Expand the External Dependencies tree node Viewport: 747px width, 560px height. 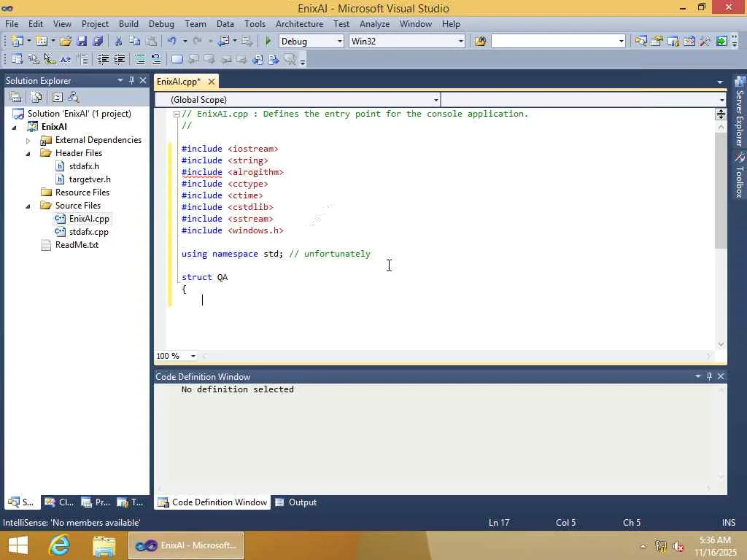(x=28, y=140)
